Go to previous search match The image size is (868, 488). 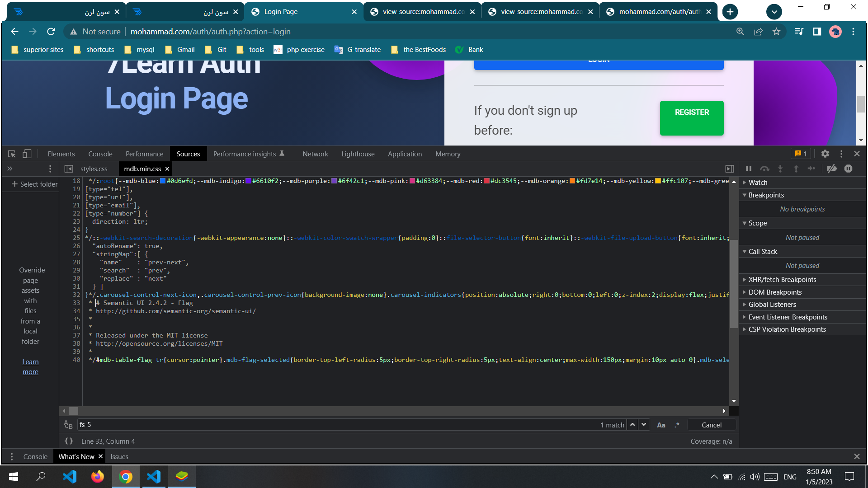click(x=632, y=425)
